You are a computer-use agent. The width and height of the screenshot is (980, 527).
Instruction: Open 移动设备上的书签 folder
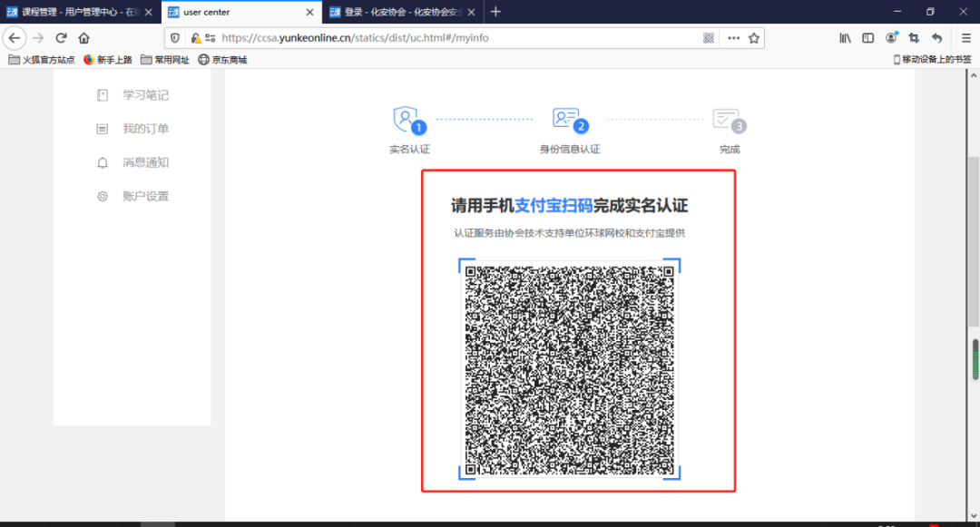(x=933, y=59)
